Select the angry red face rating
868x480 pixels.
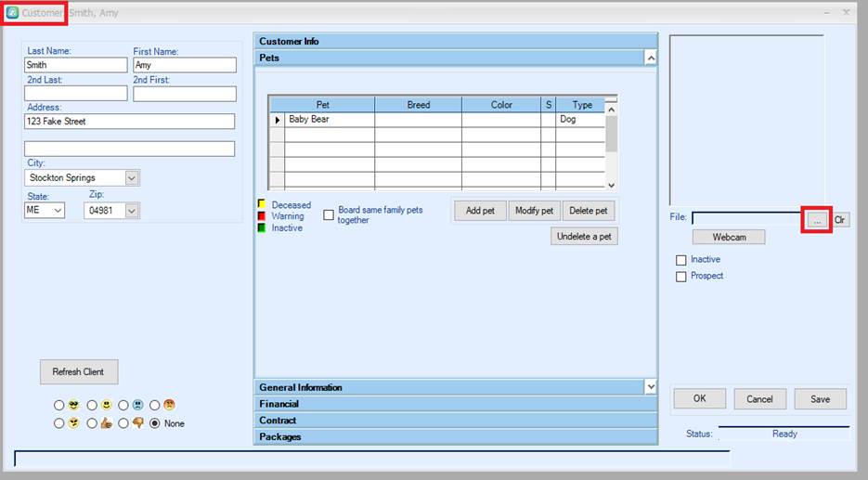pyautogui.click(x=155, y=405)
